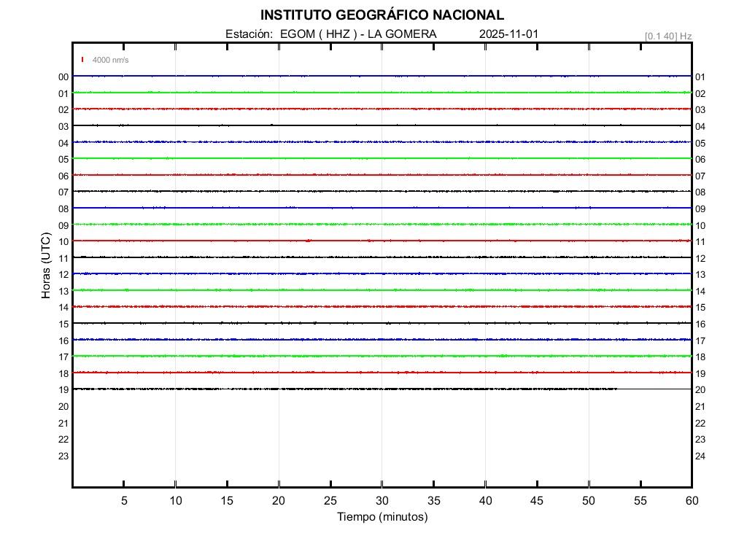
Task: Click the red seismic trace for hour 02
Action: click(382, 109)
